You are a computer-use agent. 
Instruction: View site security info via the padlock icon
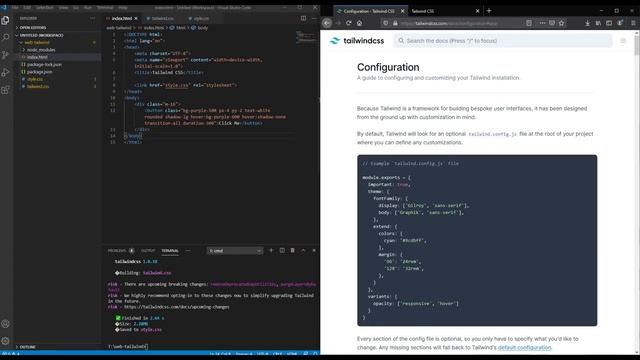tap(395, 23)
